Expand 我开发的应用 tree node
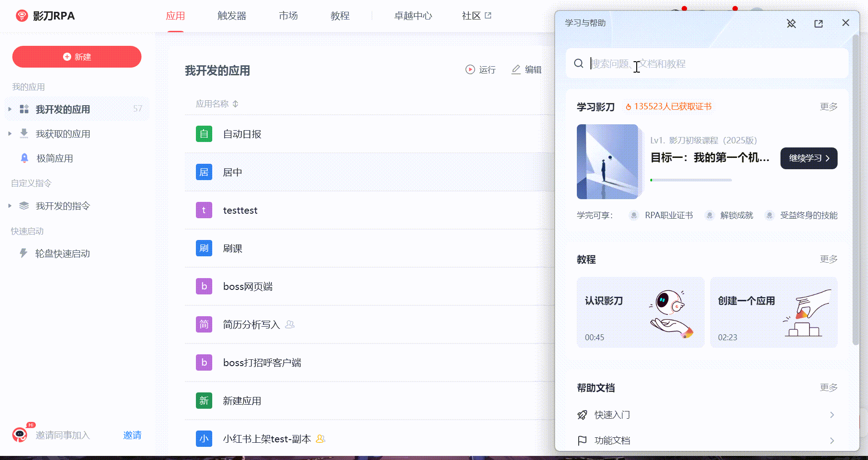868x460 pixels. [x=10, y=109]
